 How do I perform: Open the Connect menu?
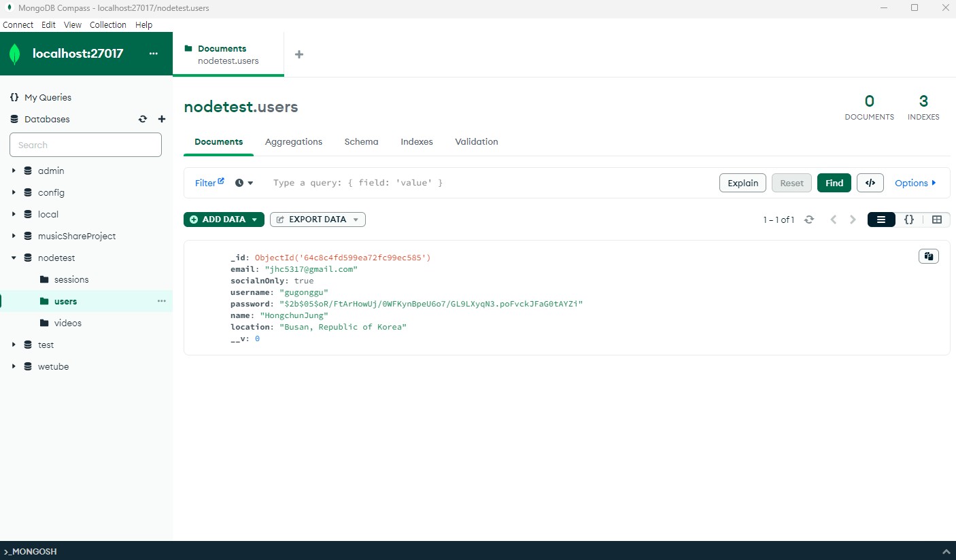coord(18,24)
